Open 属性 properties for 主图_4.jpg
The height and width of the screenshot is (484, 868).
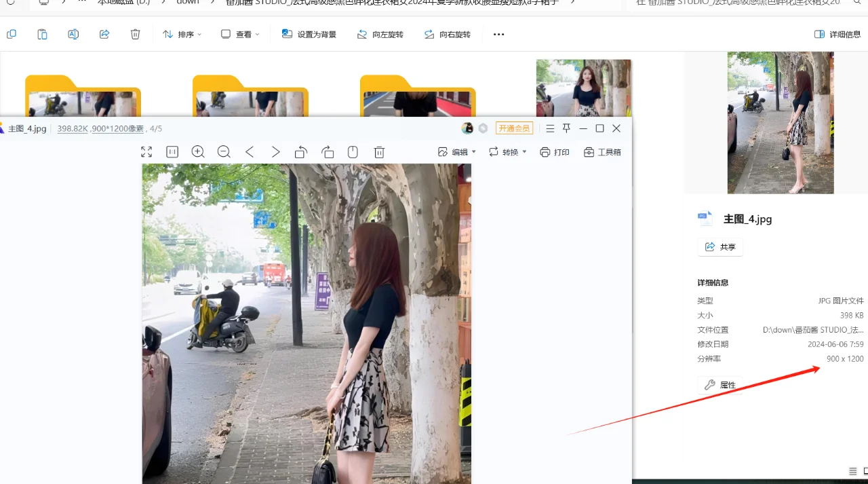pos(720,384)
